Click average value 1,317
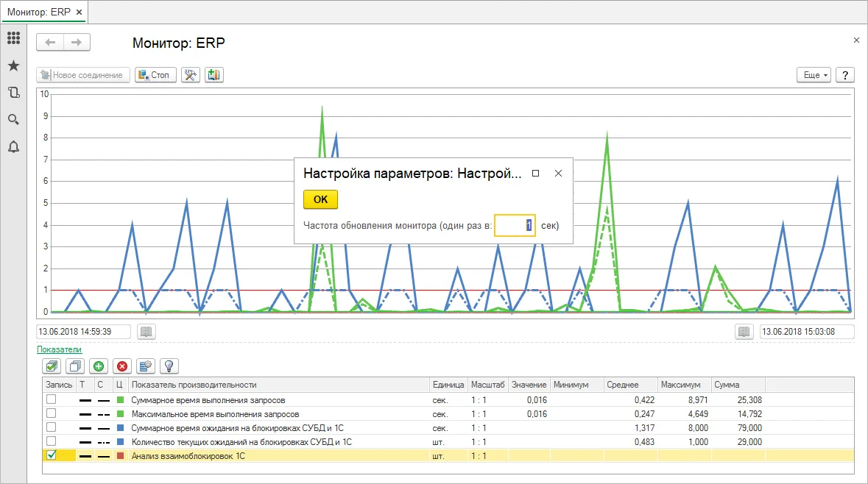 point(644,427)
